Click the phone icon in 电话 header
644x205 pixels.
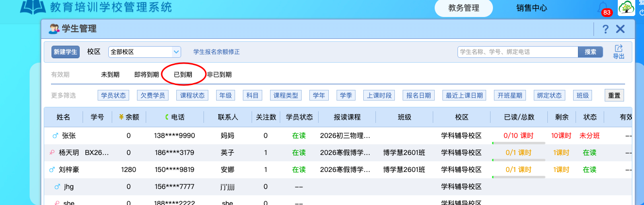point(167,117)
